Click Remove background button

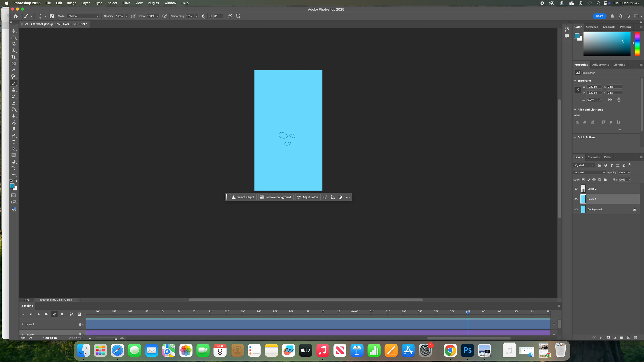(276, 197)
